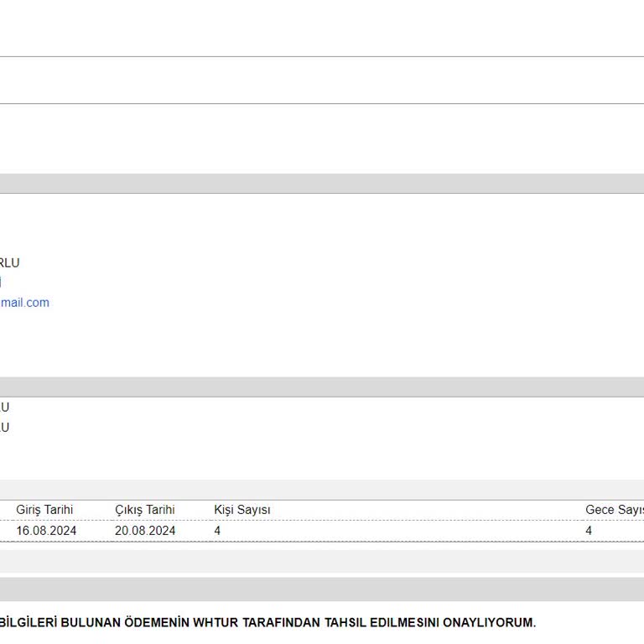Select the Çıkış Tarihi column header
The width and height of the screenshot is (644, 644).
click(144, 510)
